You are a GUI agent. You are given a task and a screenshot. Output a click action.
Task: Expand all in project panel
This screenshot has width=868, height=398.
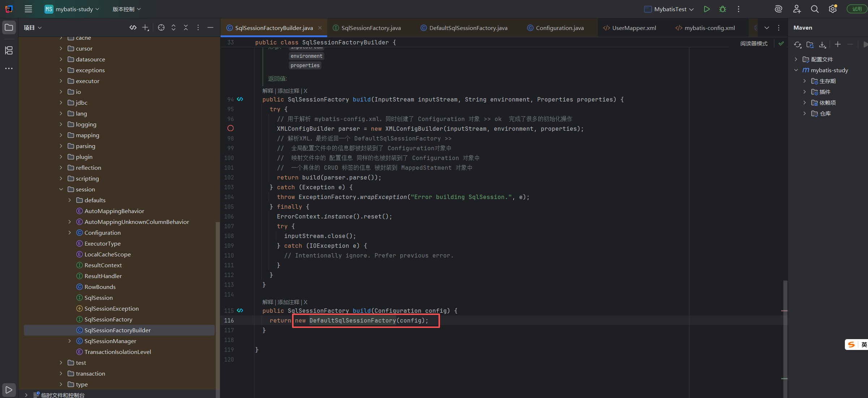point(174,27)
